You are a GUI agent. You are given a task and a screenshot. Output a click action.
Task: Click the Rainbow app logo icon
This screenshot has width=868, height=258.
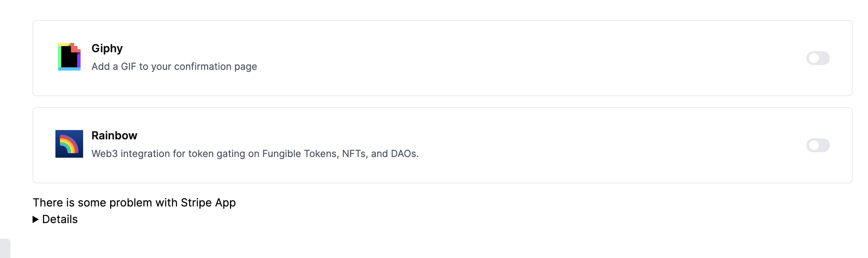(x=69, y=144)
